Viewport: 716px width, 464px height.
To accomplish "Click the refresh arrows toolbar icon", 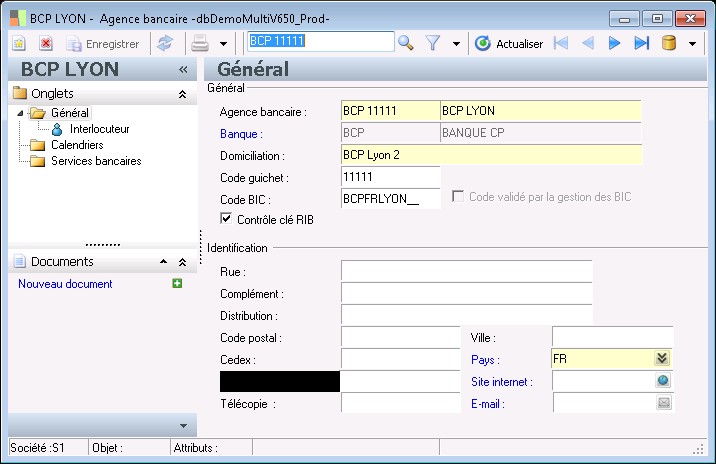I will [x=165, y=44].
